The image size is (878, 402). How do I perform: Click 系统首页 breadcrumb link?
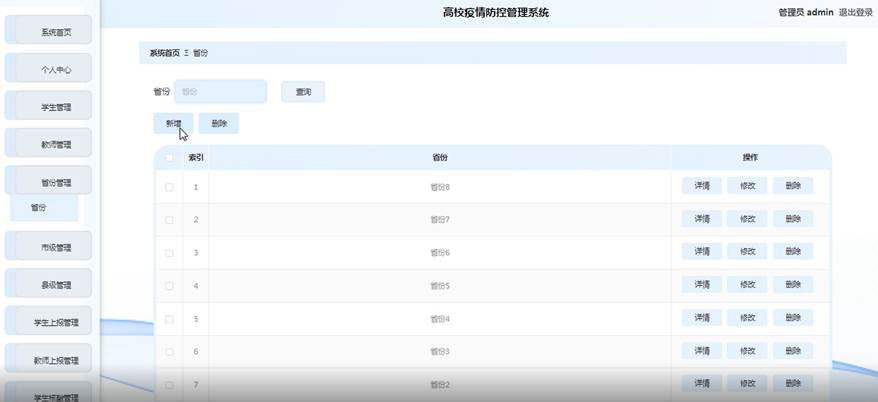[x=165, y=53]
